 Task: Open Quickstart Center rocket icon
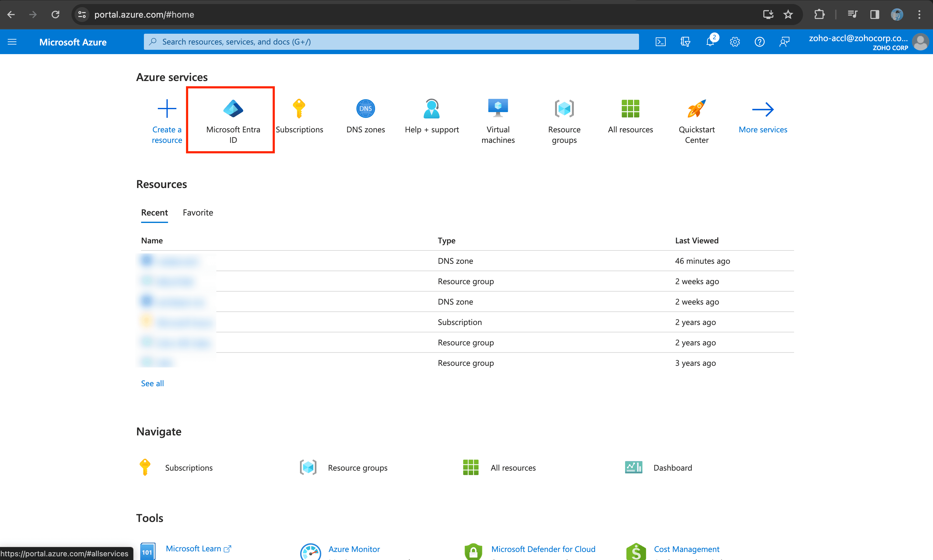click(696, 109)
